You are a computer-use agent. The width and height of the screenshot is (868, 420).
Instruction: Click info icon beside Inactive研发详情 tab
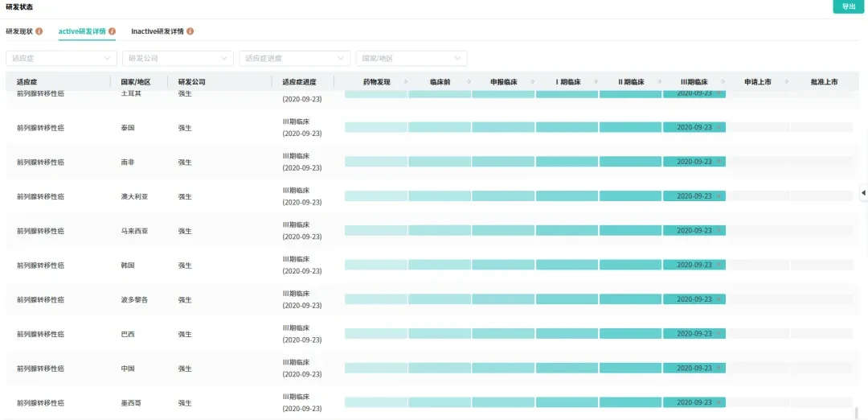point(190,31)
